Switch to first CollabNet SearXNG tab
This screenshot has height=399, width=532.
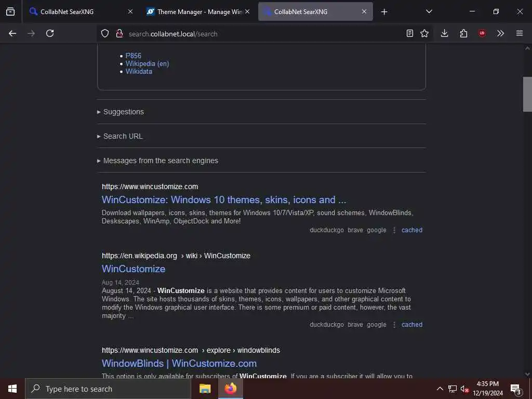coord(79,11)
